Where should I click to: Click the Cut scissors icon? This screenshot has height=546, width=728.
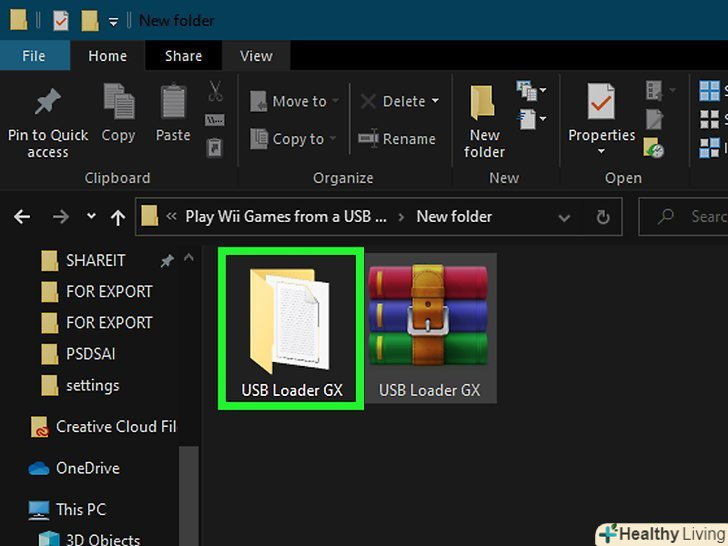(215, 91)
